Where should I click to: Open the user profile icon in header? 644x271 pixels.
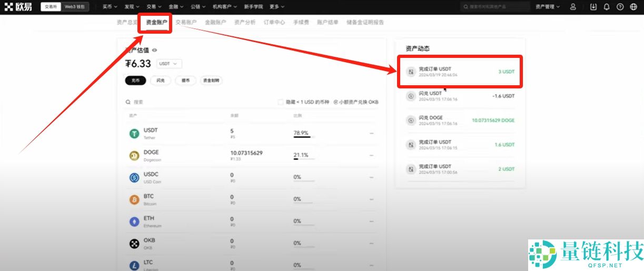(x=573, y=7)
